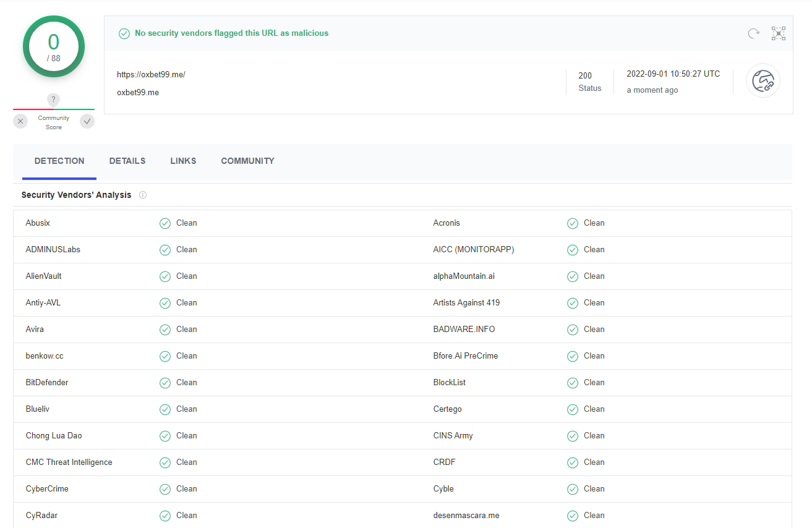The image size is (812, 528).
Task: Click the Clean check icon for alphaMountain.ai
Action: [x=573, y=276]
